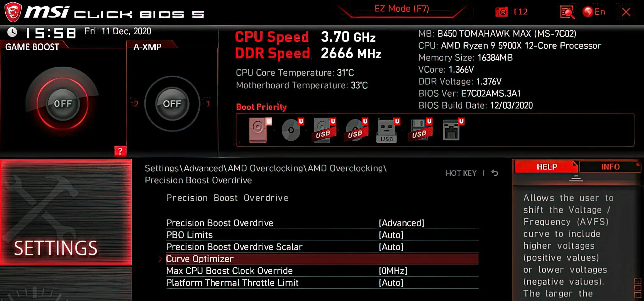
Task: Change Platform Thermal Throttle Limit [Auto] value
Action: pyautogui.click(x=391, y=283)
